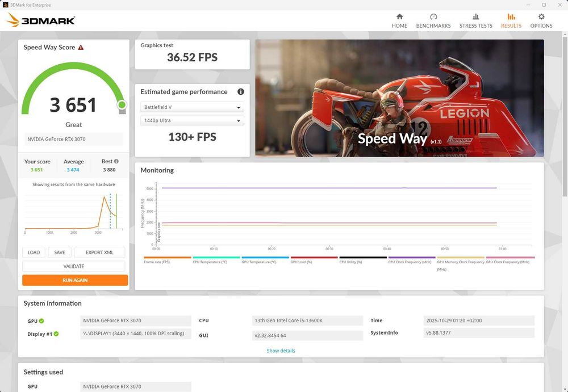This screenshot has height=392, width=568.
Task: Expand Show details link
Action: tap(281, 351)
